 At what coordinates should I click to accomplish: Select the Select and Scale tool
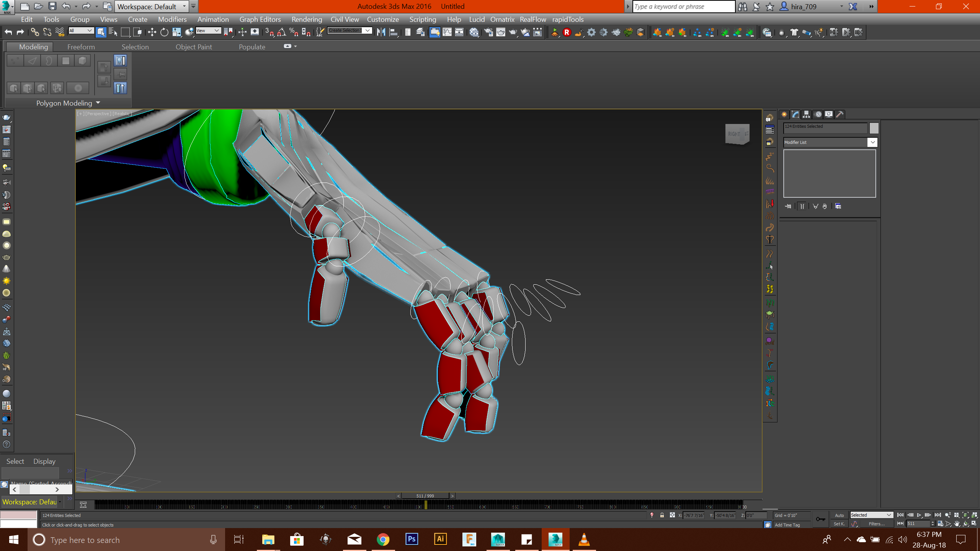point(176,33)
